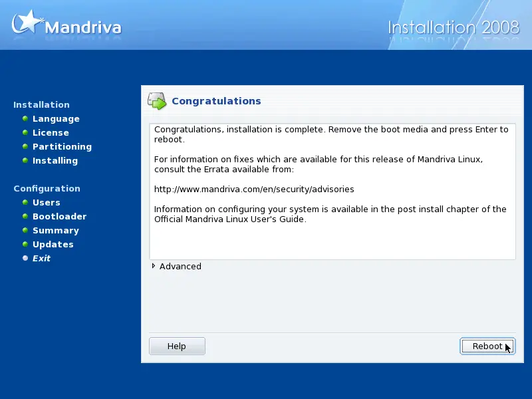The image size is (532, 399).
Task: Select the License step in sidebar
Action: [51, 132]
